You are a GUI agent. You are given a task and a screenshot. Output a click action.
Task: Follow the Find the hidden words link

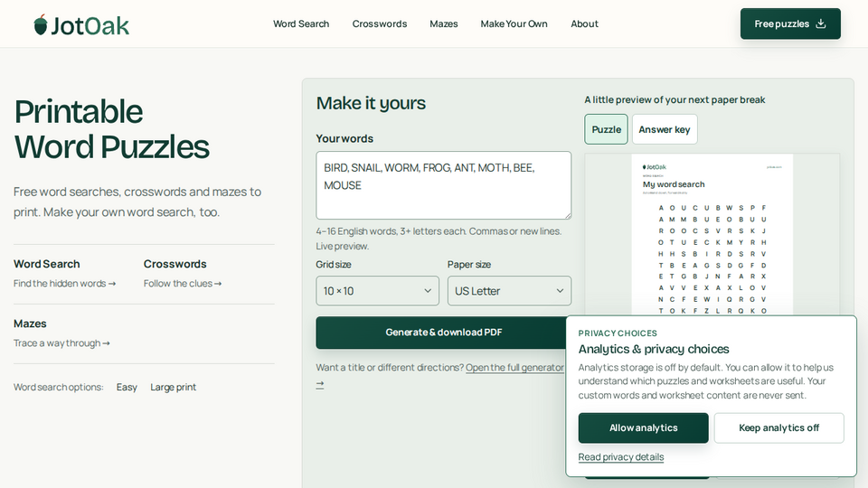[65, 283]
